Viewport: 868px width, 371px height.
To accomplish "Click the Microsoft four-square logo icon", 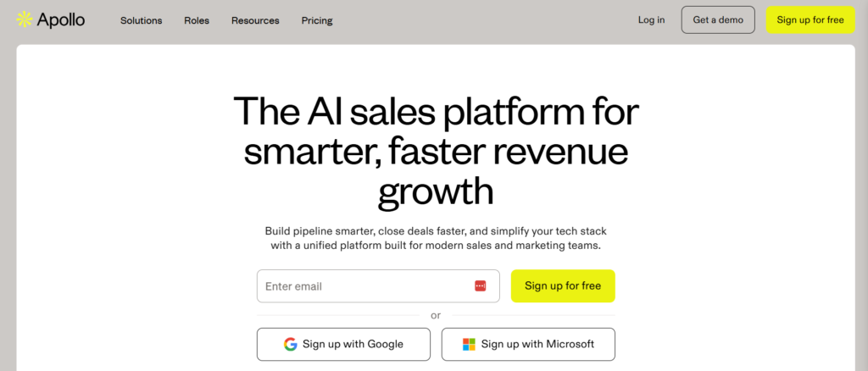I will [x=469, y=344].
